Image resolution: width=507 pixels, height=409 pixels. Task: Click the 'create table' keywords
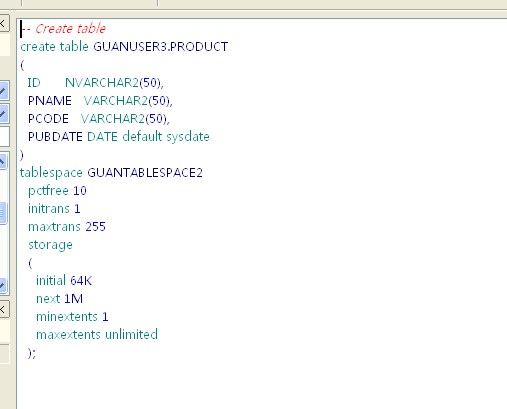coord(54,47)
